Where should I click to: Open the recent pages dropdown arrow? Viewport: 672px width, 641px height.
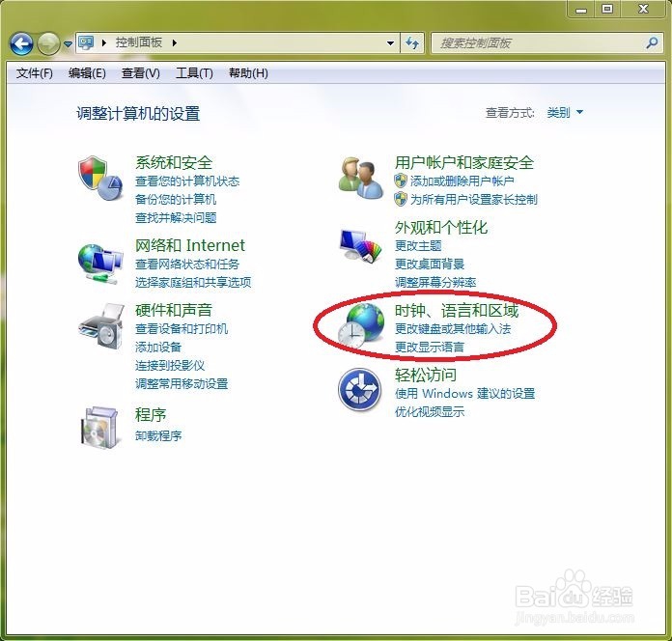[x=68, y=43]
